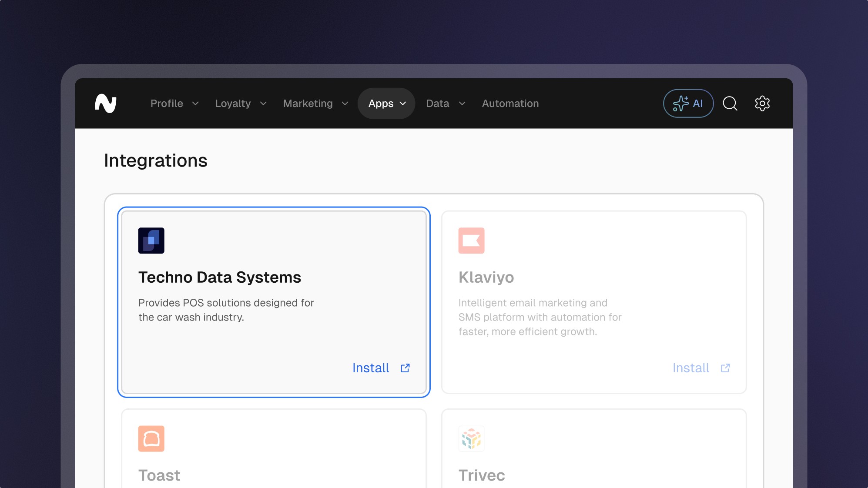Click the search magnifier icon

point(730,104)
